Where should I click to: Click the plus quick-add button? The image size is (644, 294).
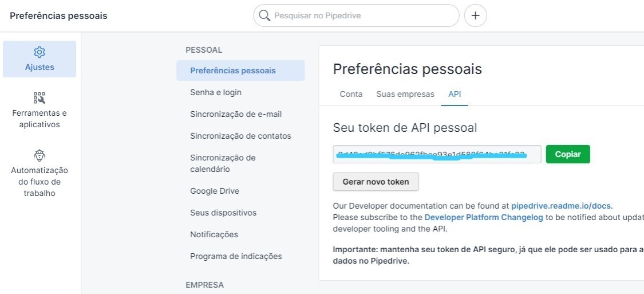click(x=475, y=15)
